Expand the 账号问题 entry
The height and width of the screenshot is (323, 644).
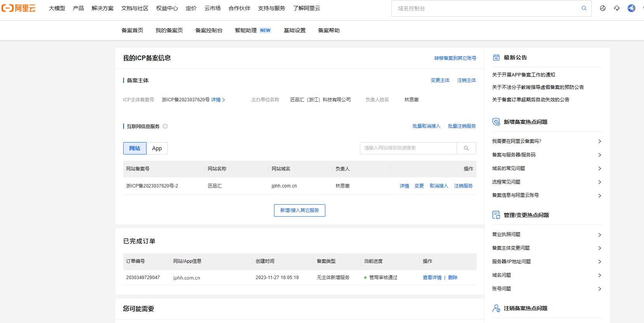(547, 289)
